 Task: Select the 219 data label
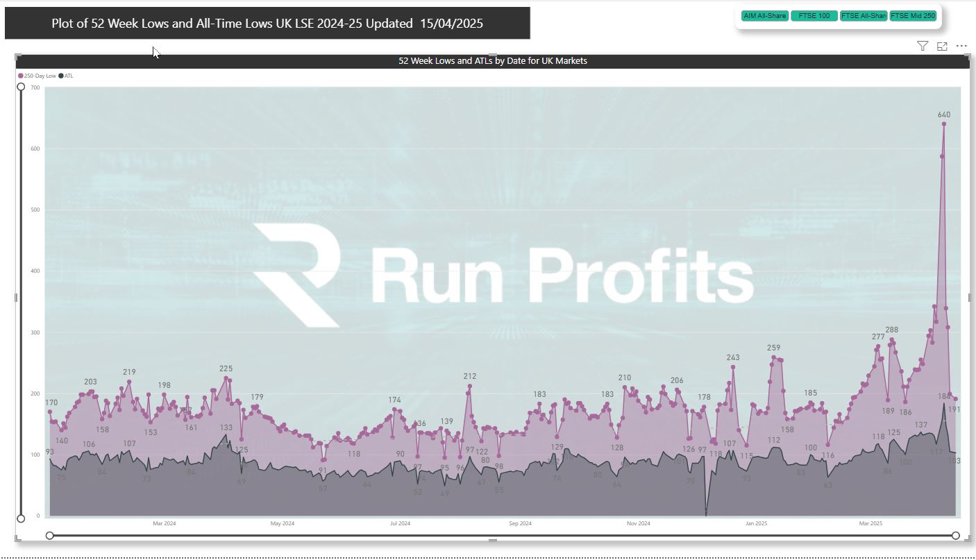point(129,373)
